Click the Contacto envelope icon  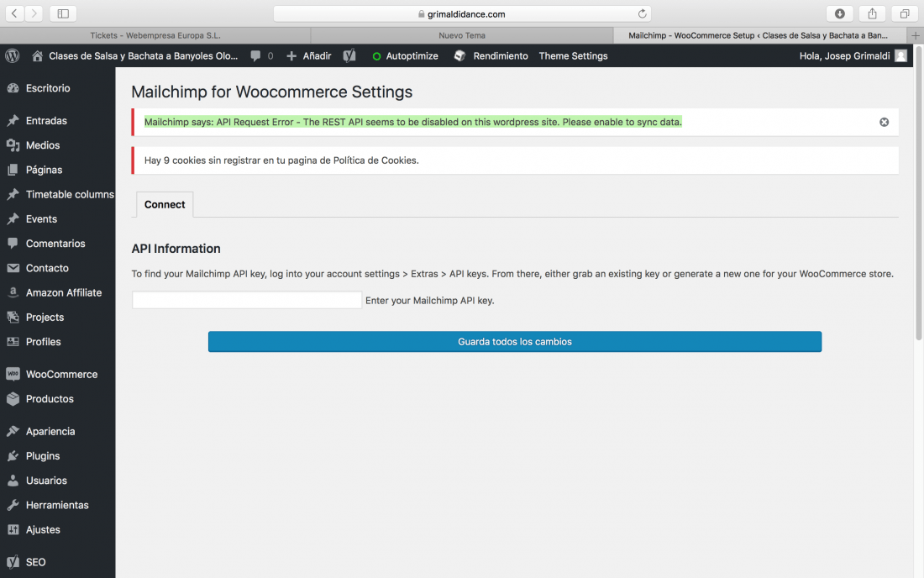point(13,268)
